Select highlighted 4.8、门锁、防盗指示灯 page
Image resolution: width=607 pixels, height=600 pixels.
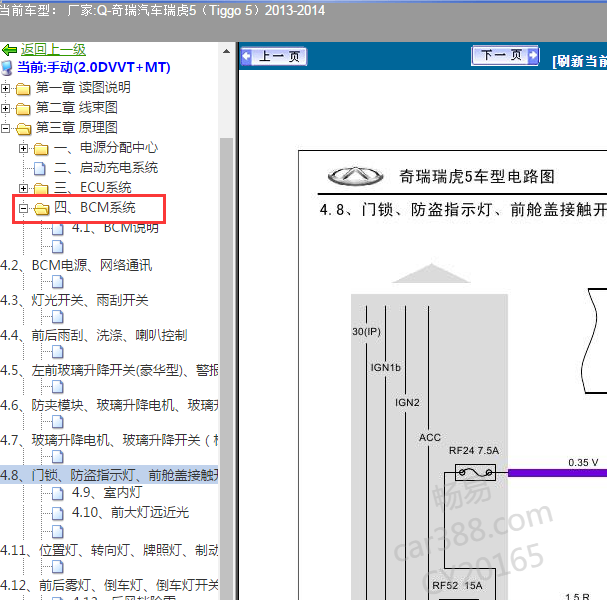[x=109, y=475]
